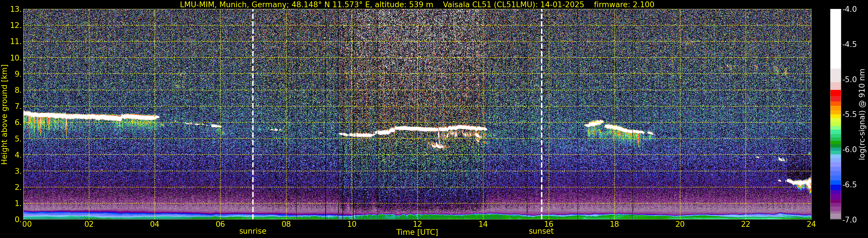Click the yellow band near -5.5 on colorbar

835,117
